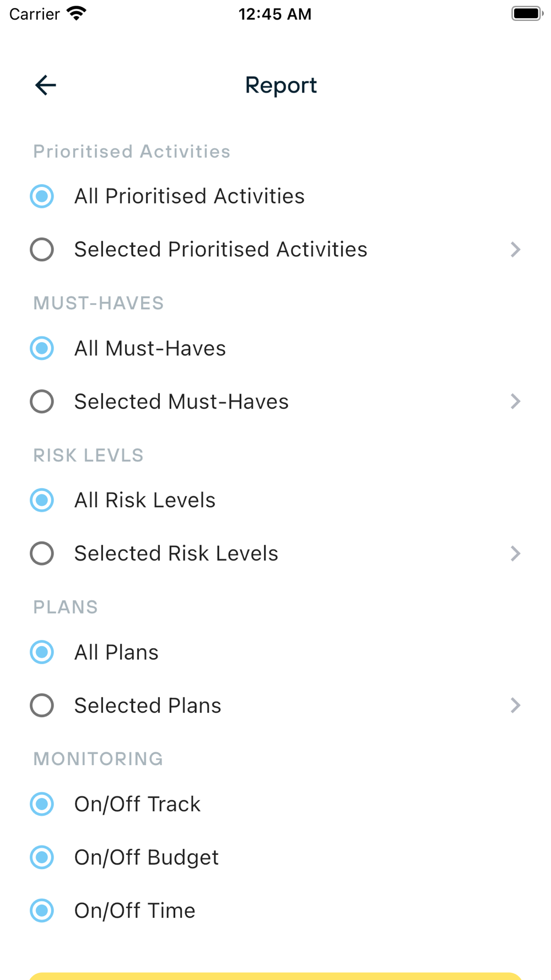Screen dimensions: 551x980
Task: Choose Selected Plans radio option
Action: tap(42, 706)
